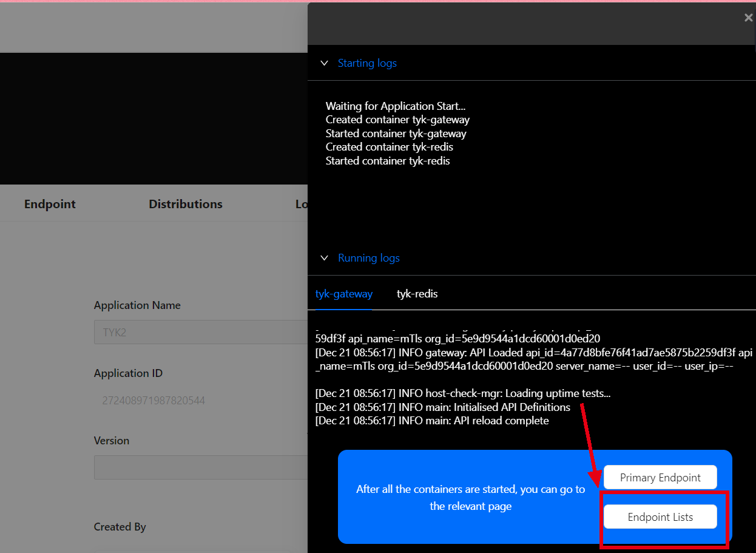The image size is (756, 553).
Task: Click the Running logs section title
Action: pyautogui.click(x=369, y=258)
